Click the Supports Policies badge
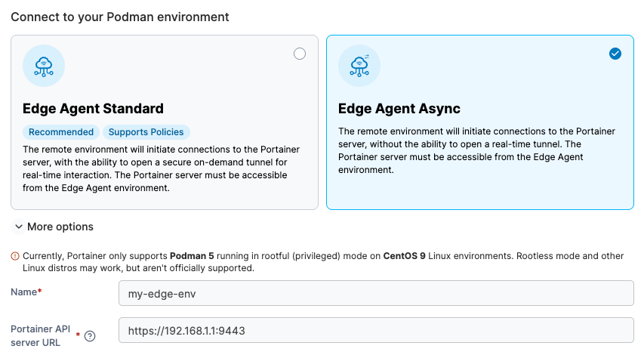The image size is (644, 355). (x=146, y=132)
